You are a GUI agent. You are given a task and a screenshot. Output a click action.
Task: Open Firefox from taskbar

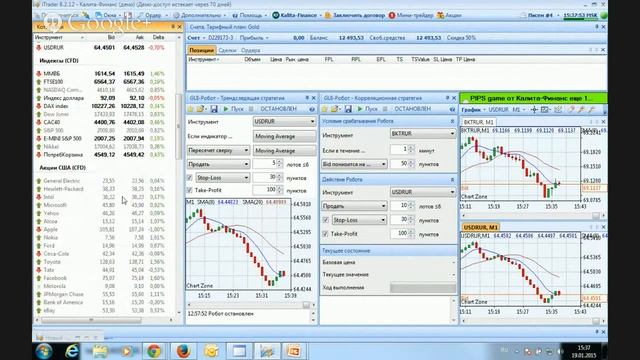coord(183,351)
